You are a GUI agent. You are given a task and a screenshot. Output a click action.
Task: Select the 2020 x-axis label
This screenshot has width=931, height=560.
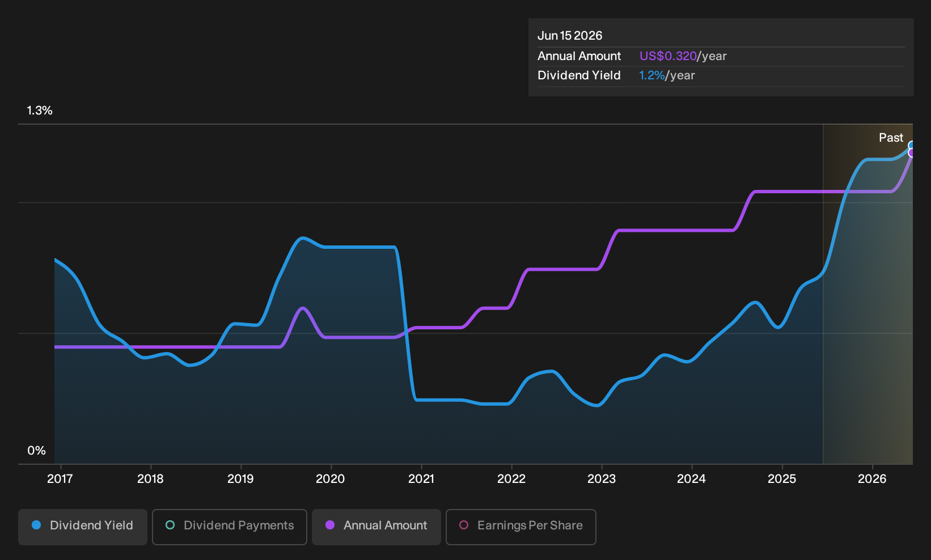pos(330,479)
